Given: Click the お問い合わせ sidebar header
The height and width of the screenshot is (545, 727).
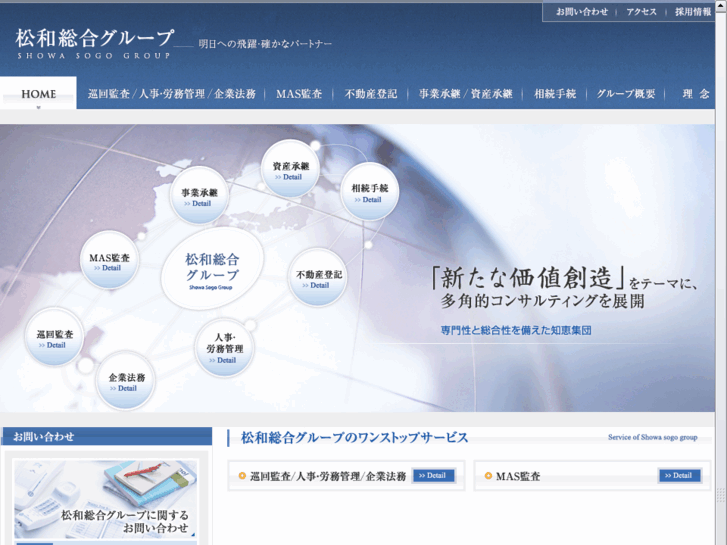Looking at the screenshot, I should point(107,436).
